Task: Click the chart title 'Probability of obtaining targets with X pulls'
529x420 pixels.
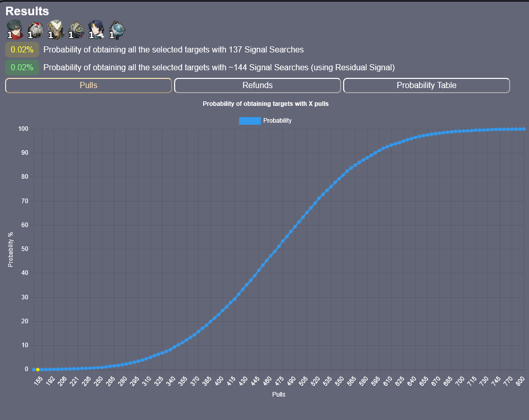Action: tap(265, 104)
